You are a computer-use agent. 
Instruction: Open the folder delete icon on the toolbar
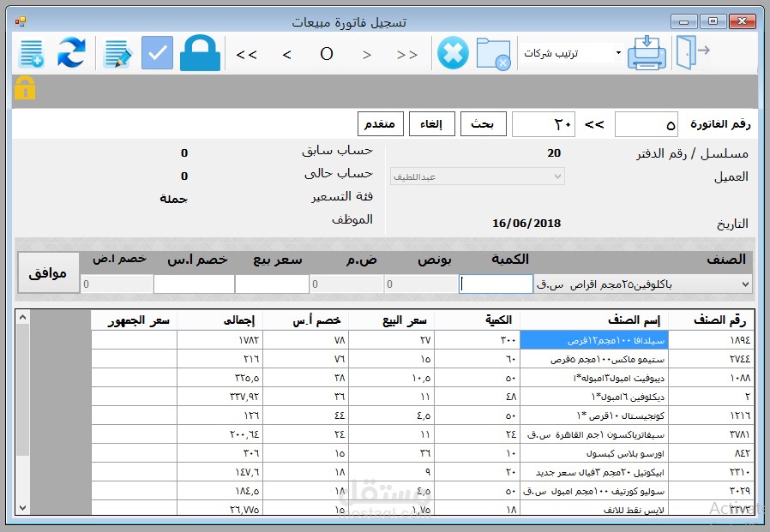pos(493,53)
